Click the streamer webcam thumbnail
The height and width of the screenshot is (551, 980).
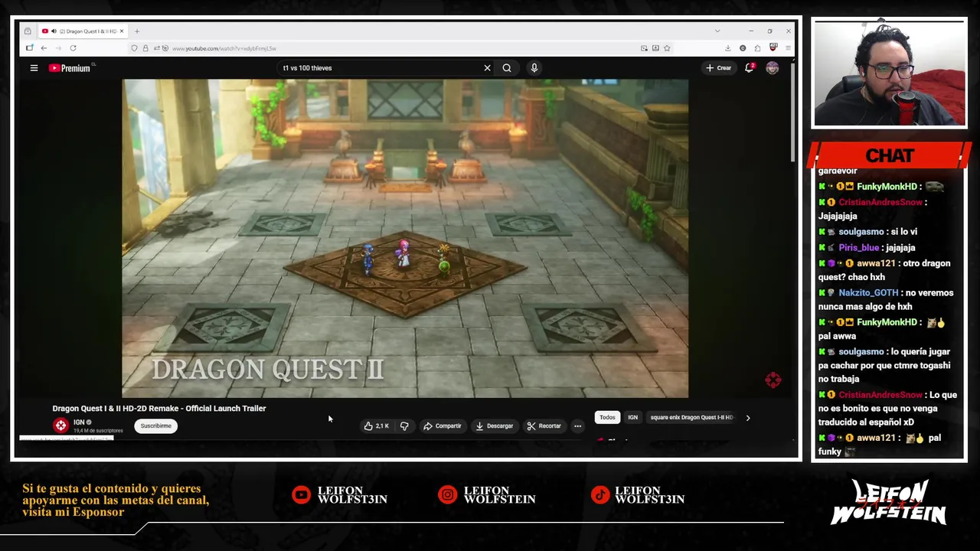890,73
